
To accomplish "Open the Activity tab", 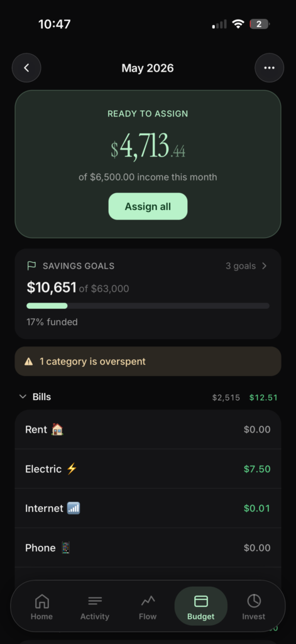I will click(x=95, y=608).
